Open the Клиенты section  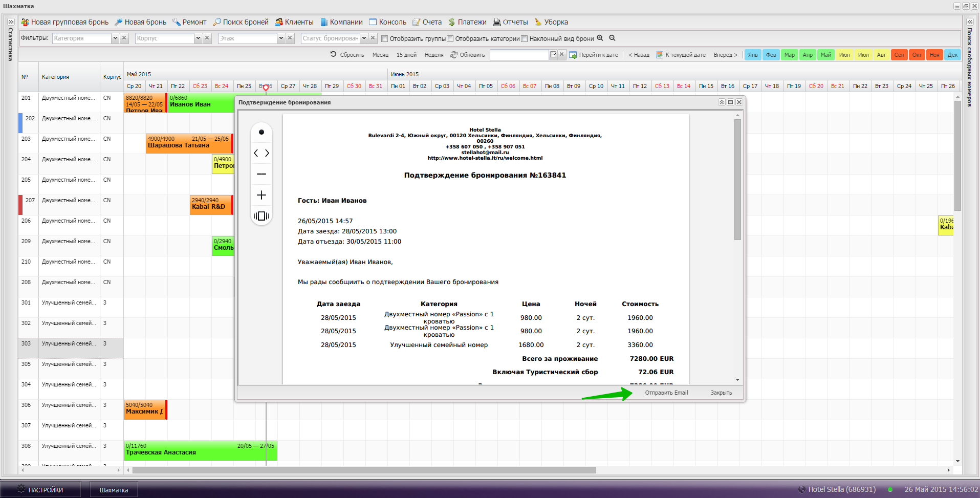click(294, 22)
